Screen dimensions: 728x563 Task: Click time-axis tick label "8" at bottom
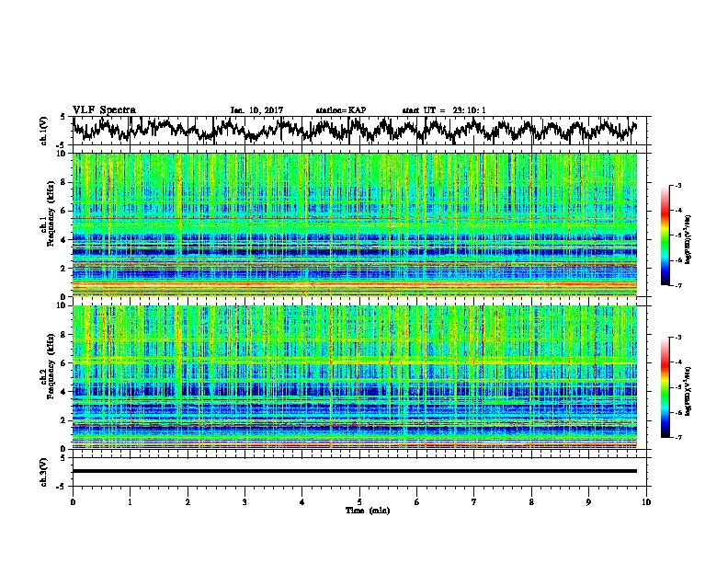click(531, 502)
